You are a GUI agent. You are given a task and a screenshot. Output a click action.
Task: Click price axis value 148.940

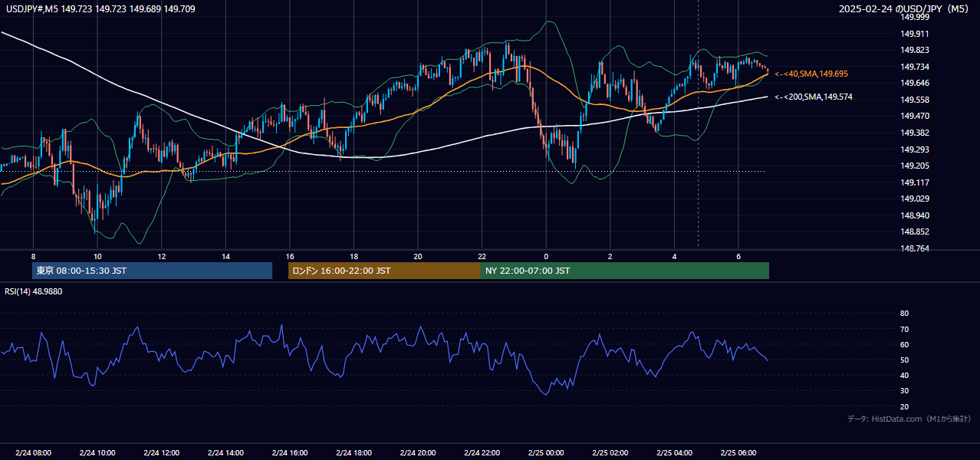tap(915, 215)
